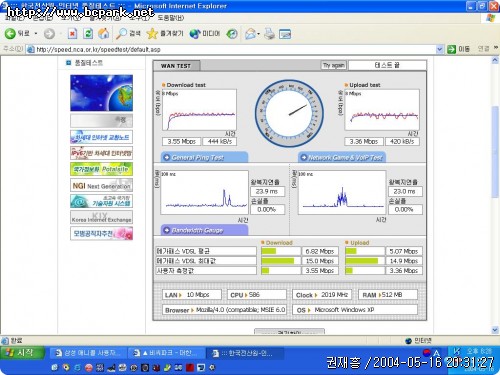
Task: Click the '3.36 Mbps' upload speed value box
Action: click(x=364, y=142)
